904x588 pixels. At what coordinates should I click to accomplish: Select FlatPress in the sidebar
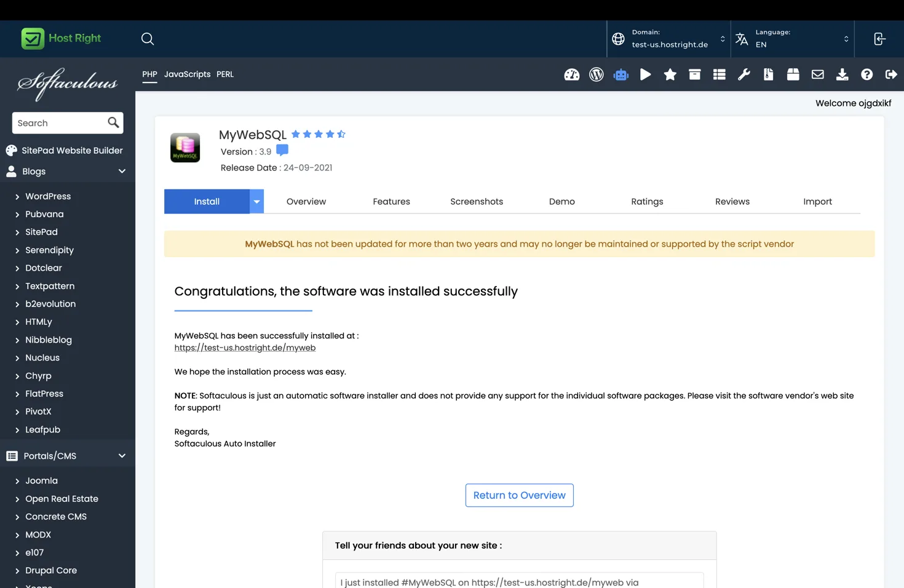(44, 394)
